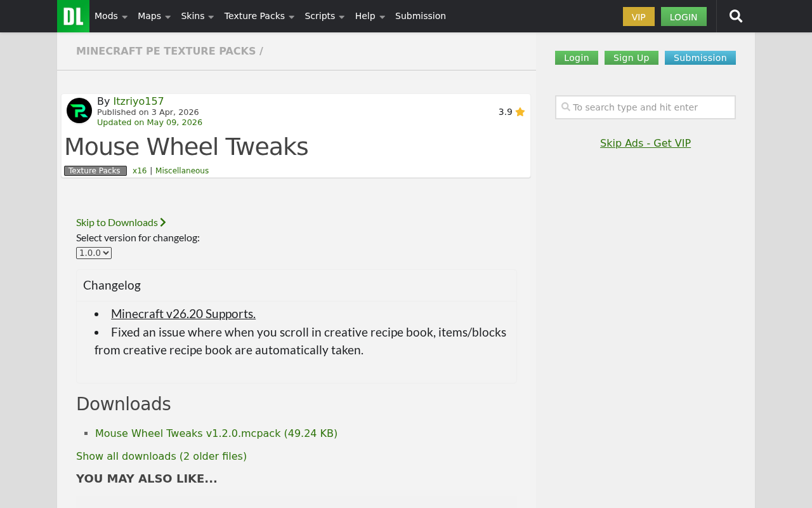Click the 3.9 rating value
The image size is (812, 508).
[505, 112]
